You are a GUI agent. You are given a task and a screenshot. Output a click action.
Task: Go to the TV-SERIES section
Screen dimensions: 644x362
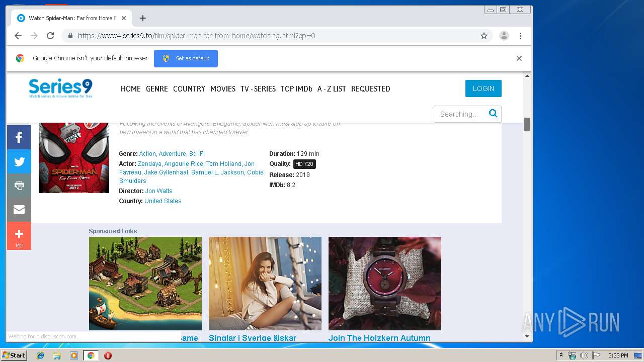click(x=258, y=88)
